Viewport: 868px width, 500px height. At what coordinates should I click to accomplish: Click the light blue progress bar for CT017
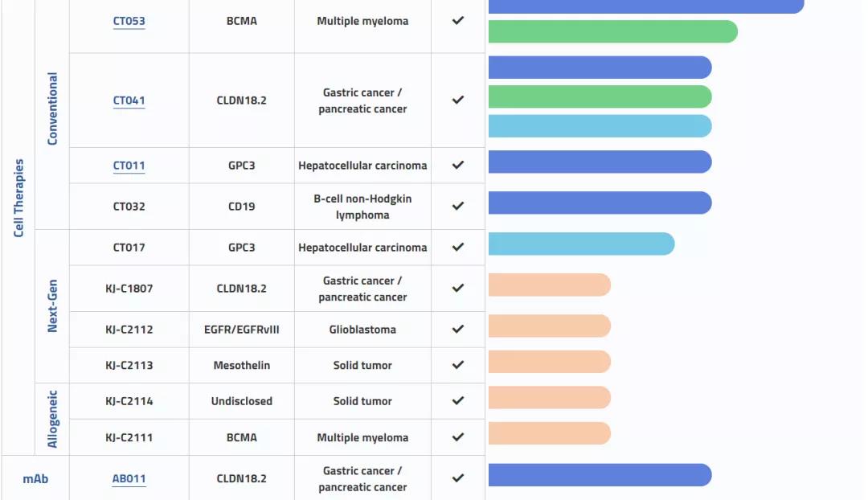tap(581, 244)
